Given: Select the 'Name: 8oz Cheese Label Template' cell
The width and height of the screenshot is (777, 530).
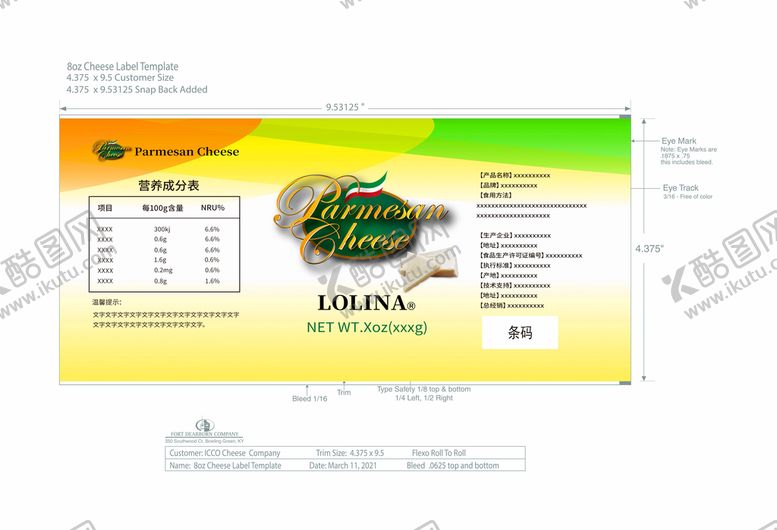Looking at the screenshot, I should pos(225,466).
